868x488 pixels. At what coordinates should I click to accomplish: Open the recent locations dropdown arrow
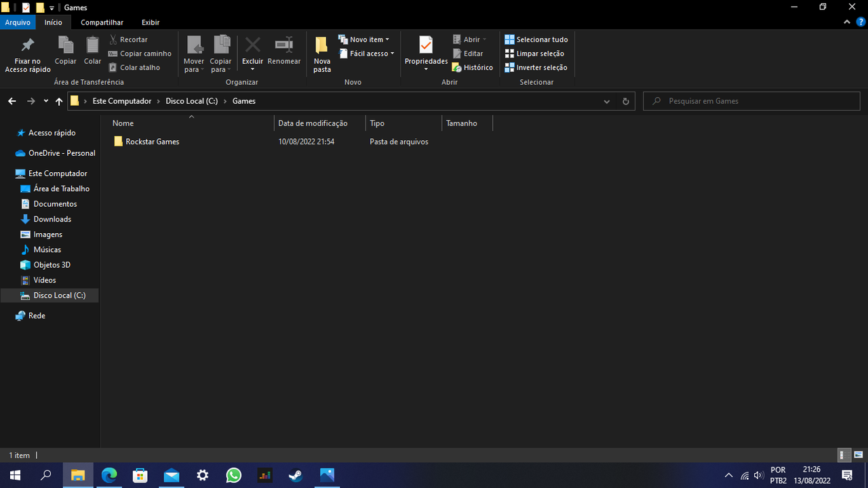45,101
